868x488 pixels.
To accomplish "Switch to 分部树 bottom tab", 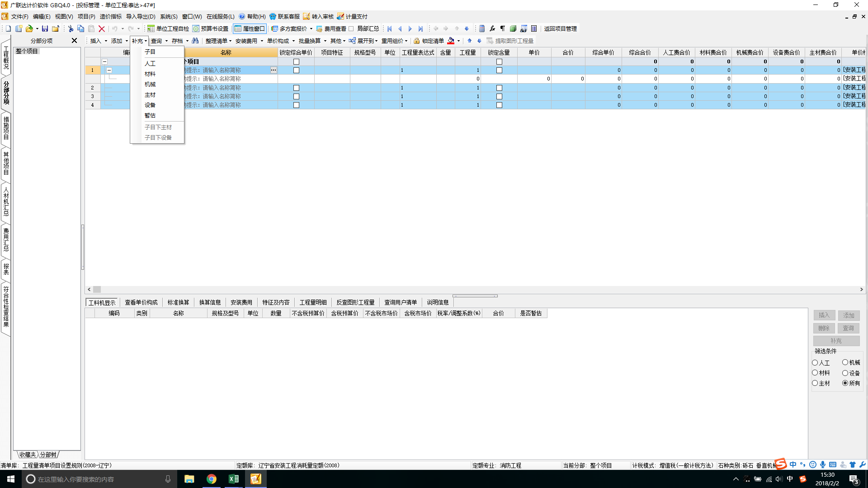I will click(x=48, y=455).
